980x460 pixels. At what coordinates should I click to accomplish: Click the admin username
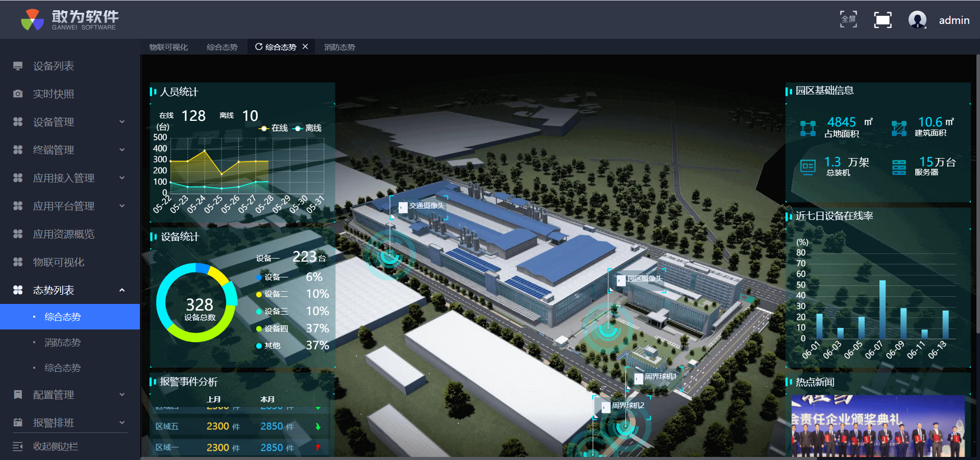click(x=954, y=20)
